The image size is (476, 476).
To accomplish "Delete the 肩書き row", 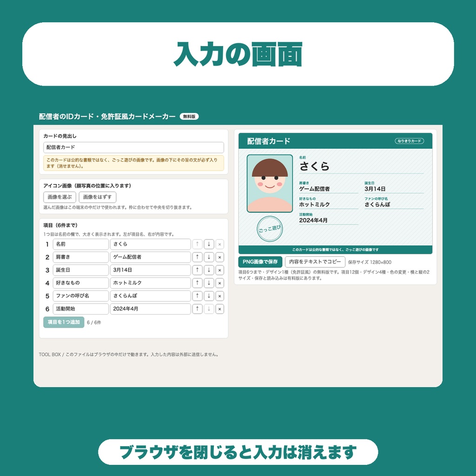I will 220,257.
